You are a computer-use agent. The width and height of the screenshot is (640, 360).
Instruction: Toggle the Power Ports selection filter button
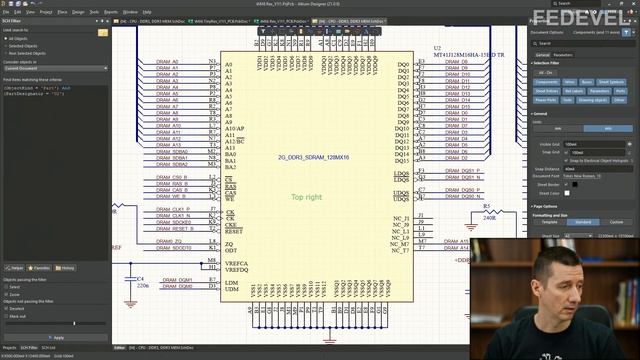point(546,100)
